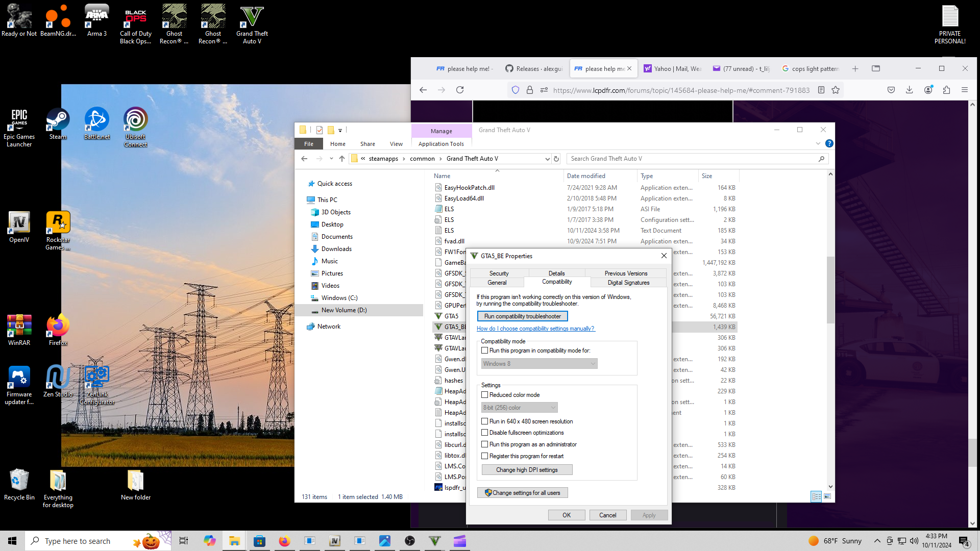980x551 pixels.
Task: Click File Explorer taskbar icon
Action: pos(234,541)
